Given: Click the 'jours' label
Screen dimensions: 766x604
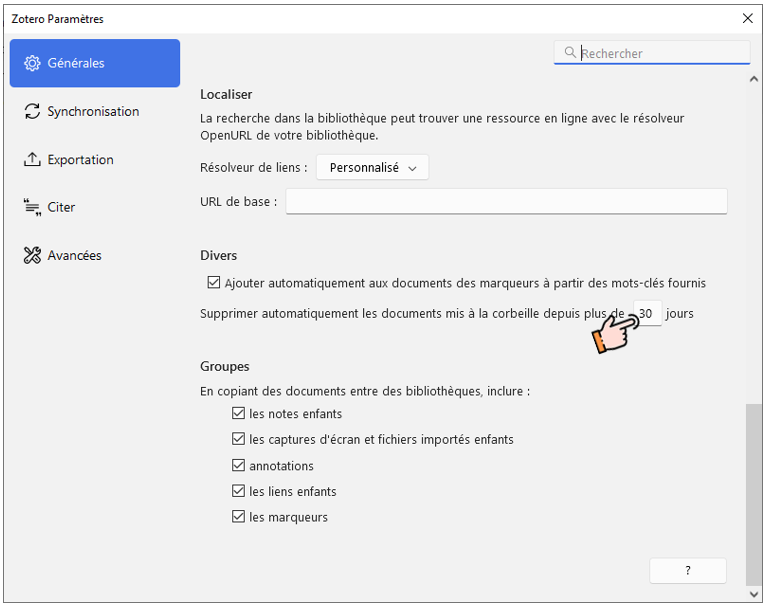Looking at the screenshot, I should [680, 314].
